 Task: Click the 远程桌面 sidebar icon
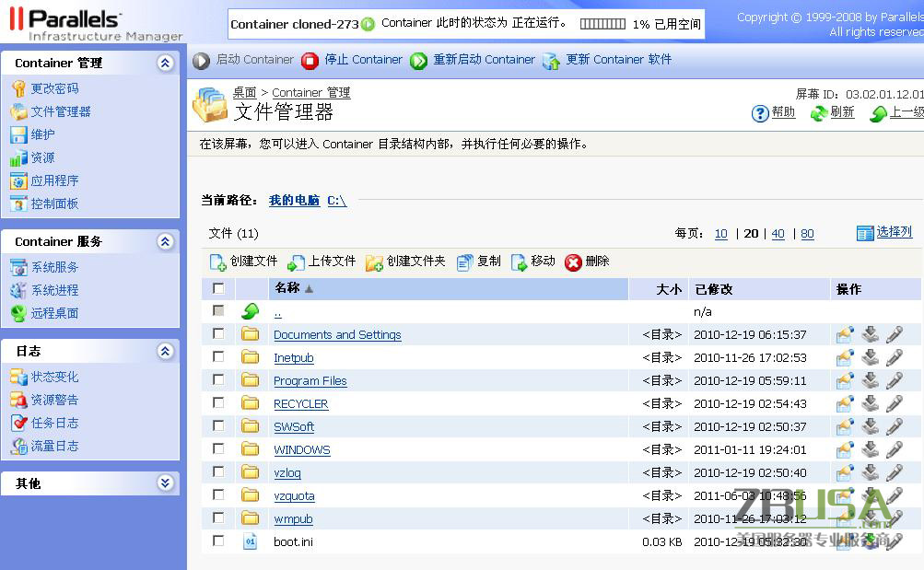18,313
